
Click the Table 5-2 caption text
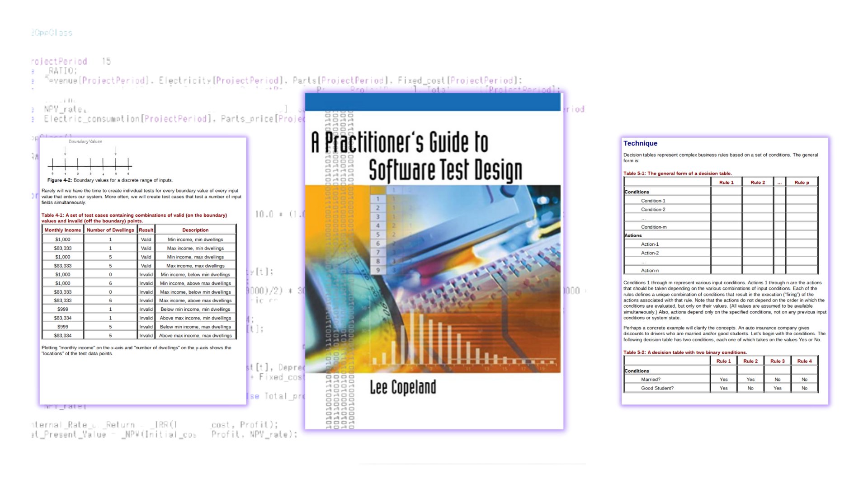(x=685, y=352)
